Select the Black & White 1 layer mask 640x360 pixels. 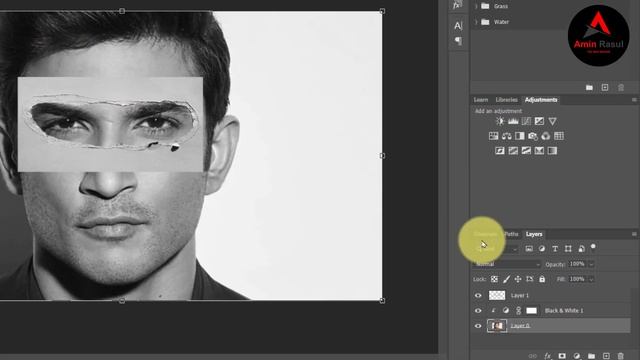pyautogui.click(x=531, y=311)
